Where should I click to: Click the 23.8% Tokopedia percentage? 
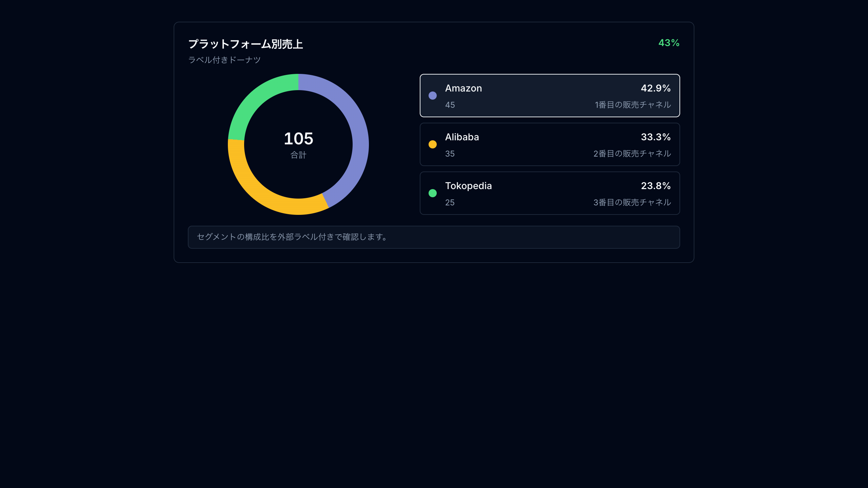[x=656, y=186]
